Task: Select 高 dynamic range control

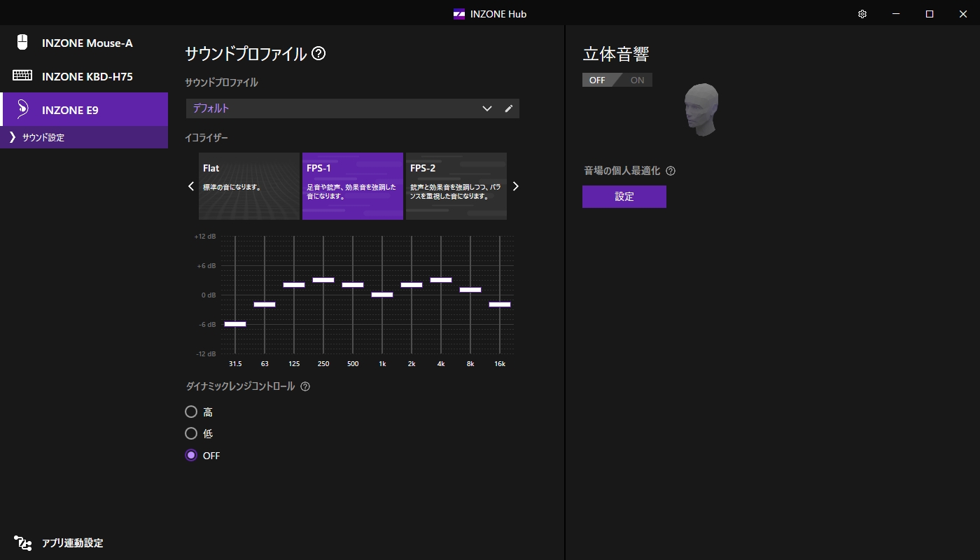Action: pyautogui.click(x=191, y=412)
